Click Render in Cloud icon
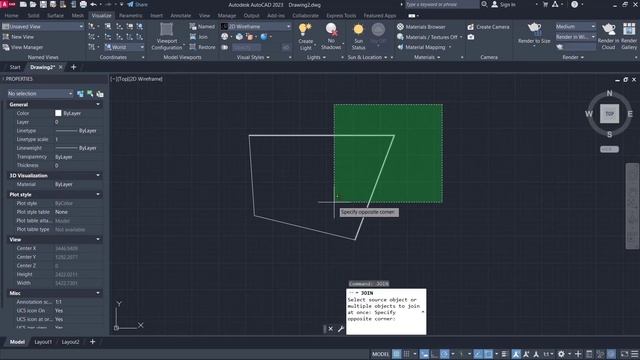The width and height of the screenshot is (640, 360). pos(608,29)
